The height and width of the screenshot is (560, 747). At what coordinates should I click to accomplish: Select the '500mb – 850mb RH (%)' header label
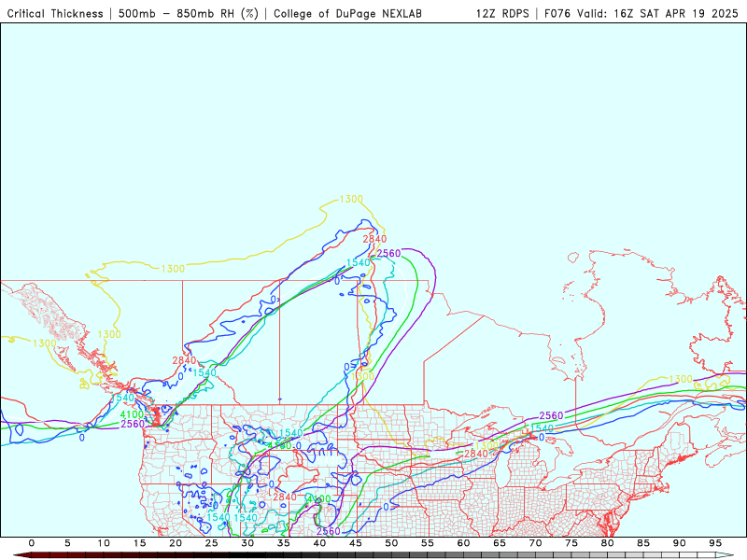189,14
